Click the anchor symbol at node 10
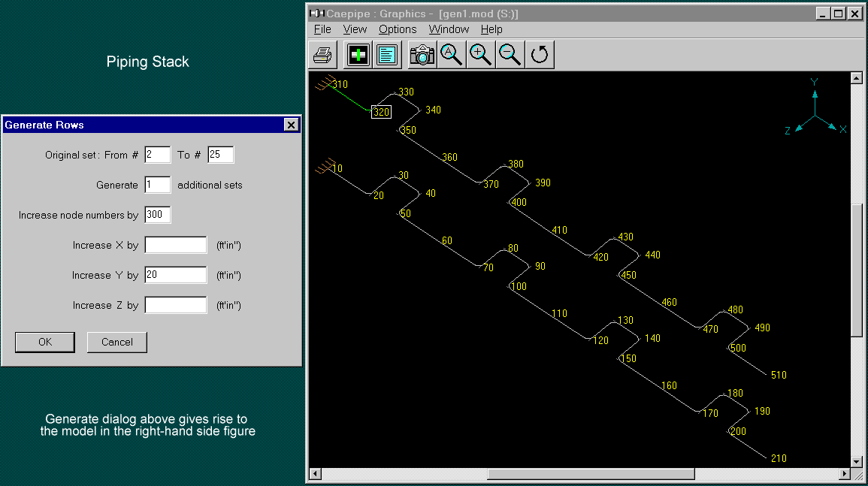The width and height of the screenshot is (868, 486). 325,166
